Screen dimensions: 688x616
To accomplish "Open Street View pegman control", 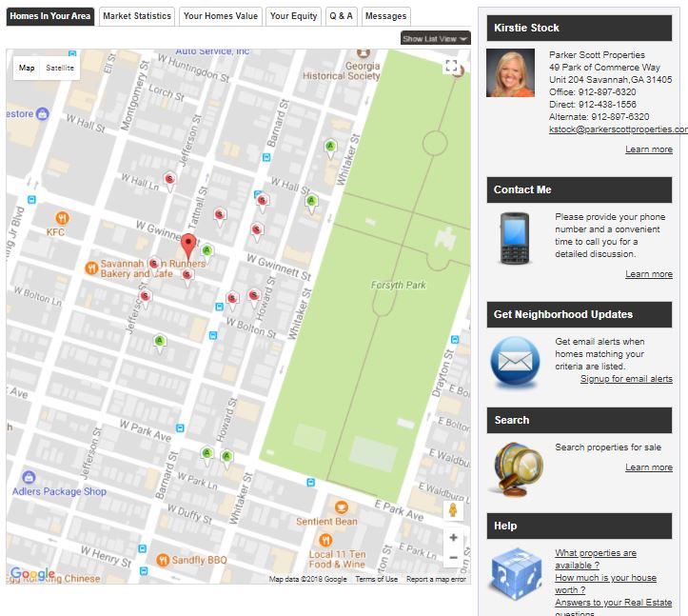I will pos(453,510).
